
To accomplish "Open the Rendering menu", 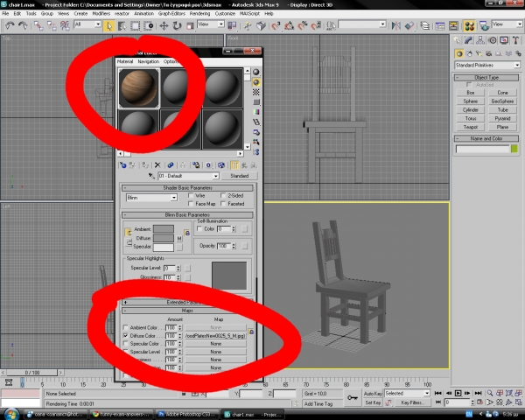I will pyautogui.click(x=199, y=14).
